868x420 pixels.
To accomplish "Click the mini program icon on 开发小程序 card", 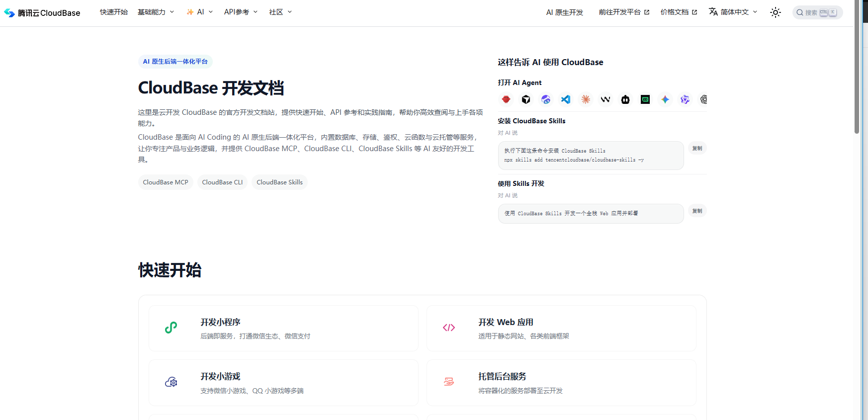I will pos(171,328).
